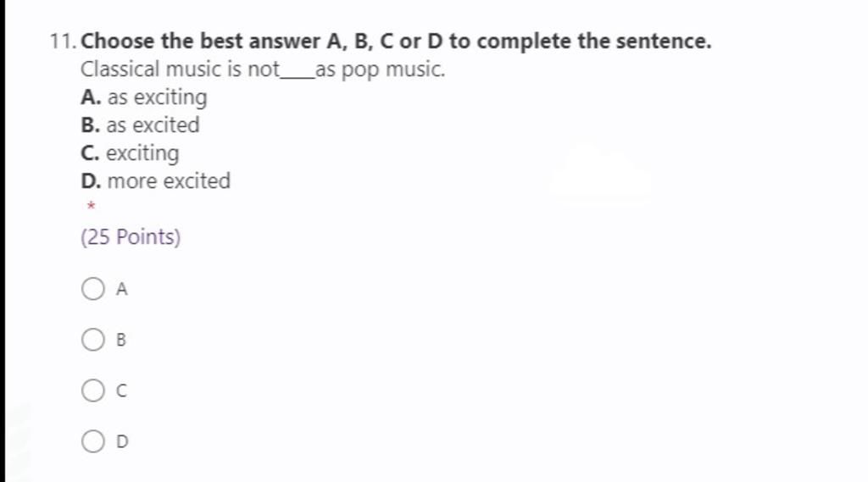Viewport: 868px width, 482px height.
Task: Click the option text 'B. as excited'
Action: pyautogui.click(x=140, y=125)
